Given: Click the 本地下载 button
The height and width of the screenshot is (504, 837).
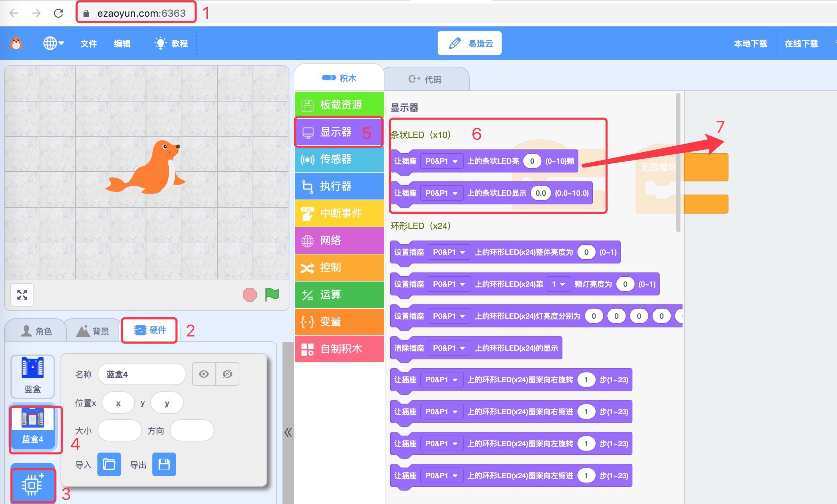Looking at the screenshot, I should [750, 43].
